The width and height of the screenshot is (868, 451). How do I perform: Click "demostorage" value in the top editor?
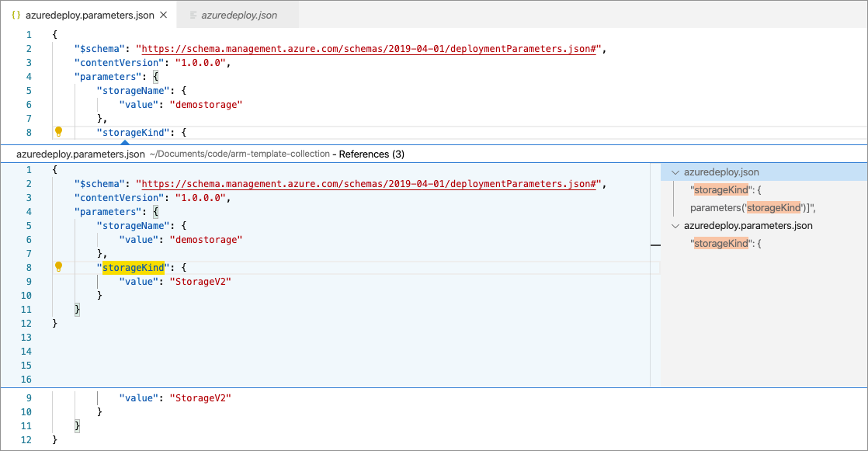(x=206, y=105)
